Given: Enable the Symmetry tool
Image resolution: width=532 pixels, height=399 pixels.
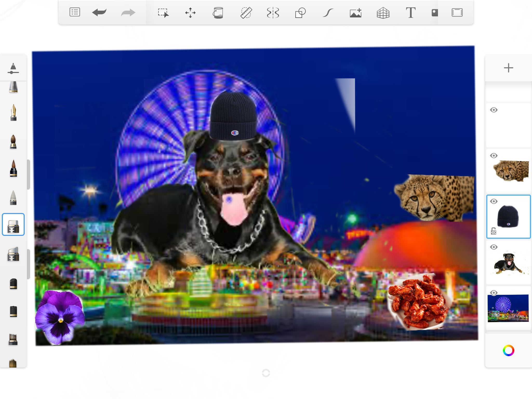Looking at the screenshot, I should tap(273, 12).
